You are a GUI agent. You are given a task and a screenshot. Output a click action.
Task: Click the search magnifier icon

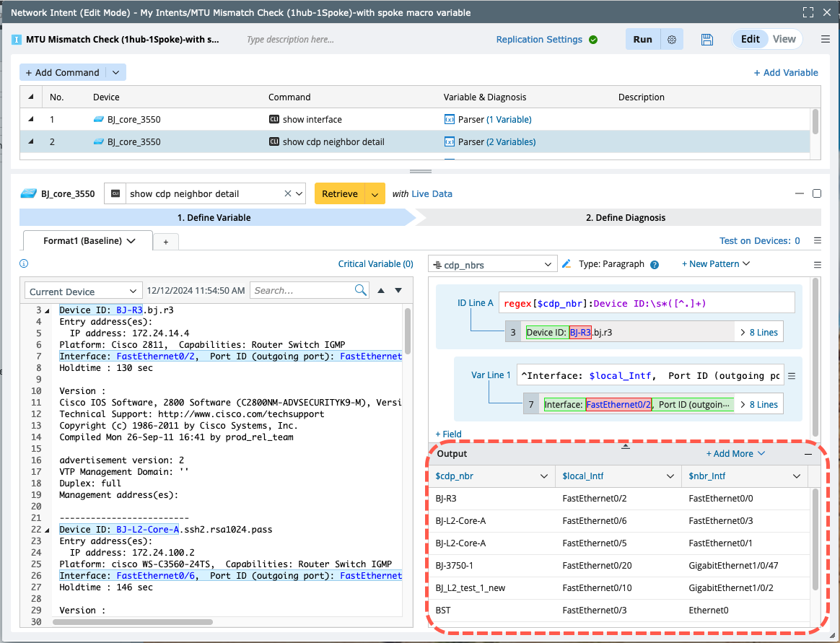pos(361,291)
